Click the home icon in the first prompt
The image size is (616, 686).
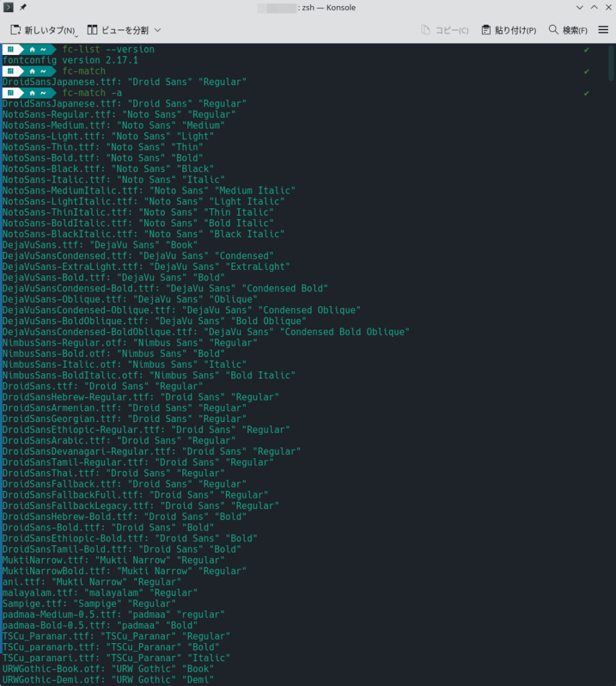pyautogui.click(x=30, y=50)
